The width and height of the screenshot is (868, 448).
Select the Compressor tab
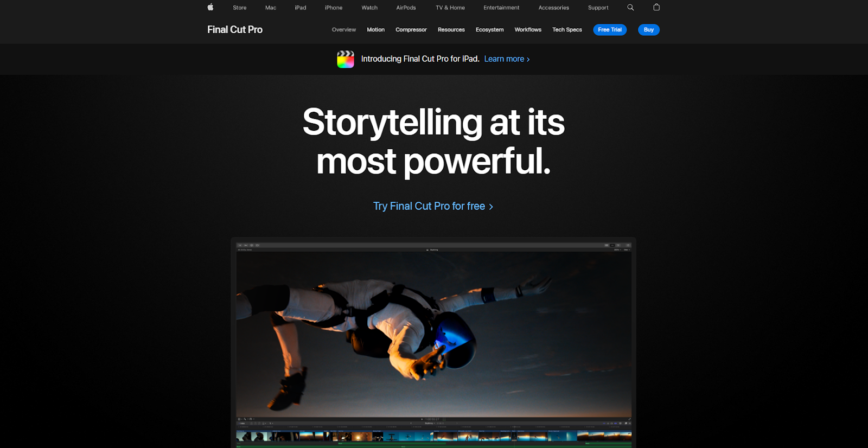[411, 30]
